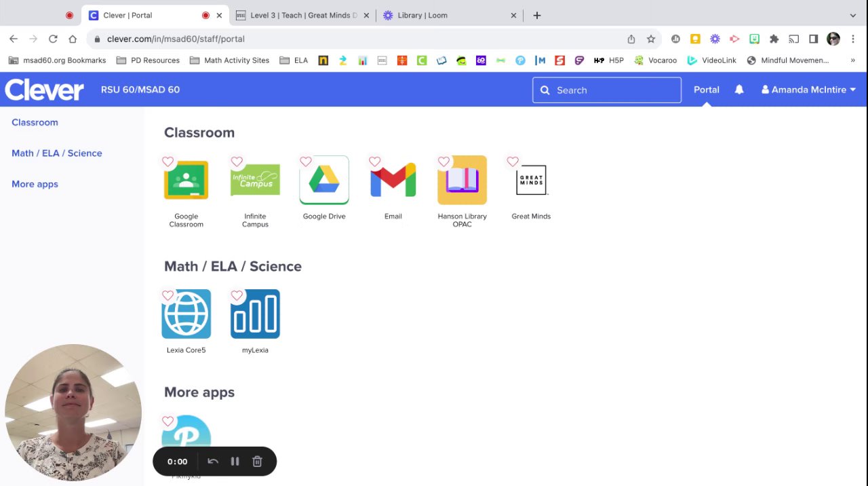Click the Clever search field
The image size is (868, 486).
click(607, 90)
